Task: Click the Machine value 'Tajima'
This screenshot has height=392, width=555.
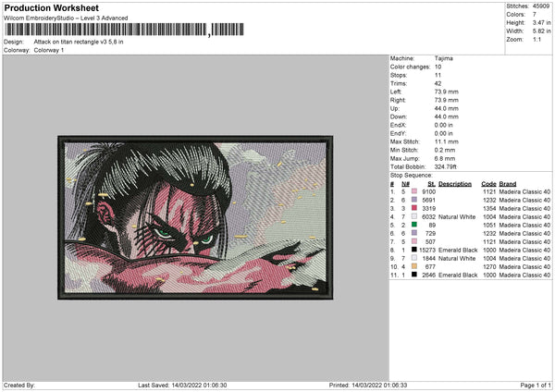Action: (x=444, y=58)
